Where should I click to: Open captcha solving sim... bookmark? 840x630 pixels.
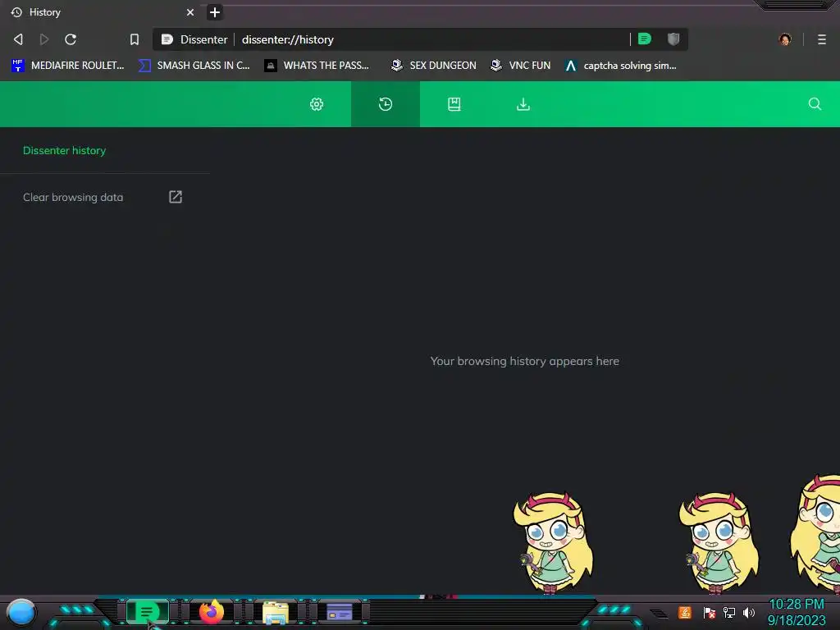coord(621,66)
